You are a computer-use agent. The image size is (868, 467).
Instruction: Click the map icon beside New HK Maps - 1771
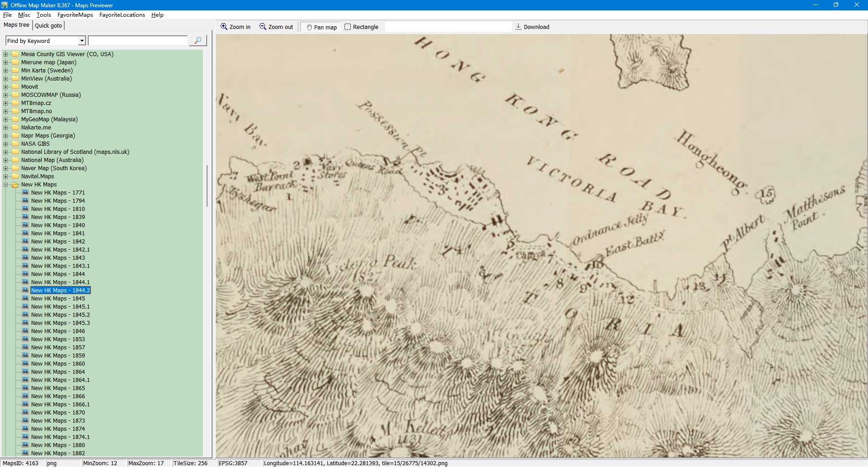coord(25,192)
